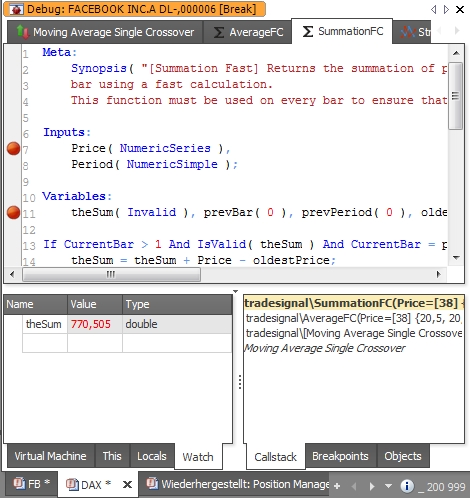
Task: Click the IsValid function on line 13
Action: coord(221,244)
